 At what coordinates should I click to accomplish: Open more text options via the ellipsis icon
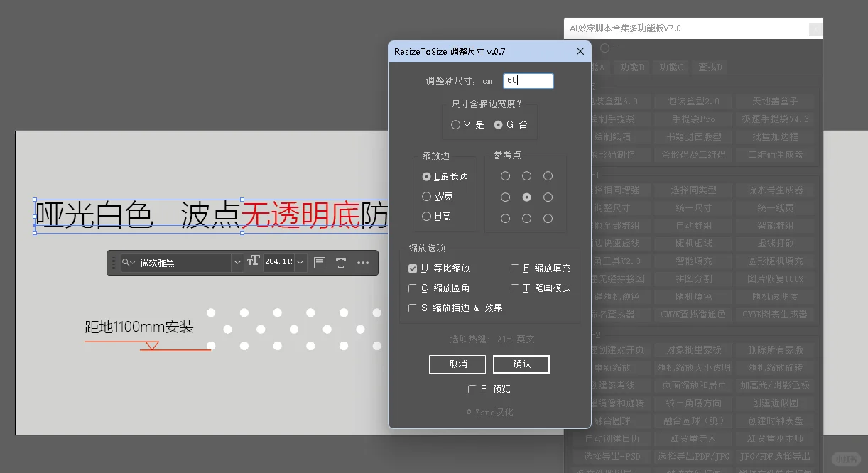tap(364, 262)
